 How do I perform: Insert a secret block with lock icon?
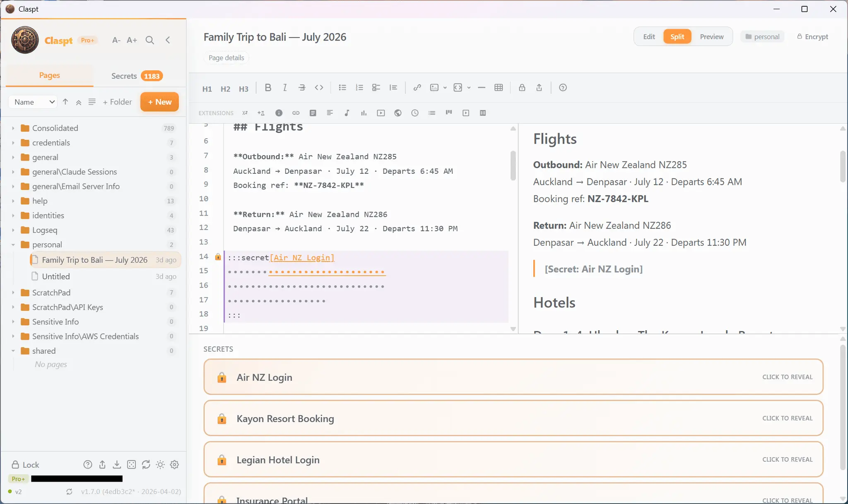[522, 88]
